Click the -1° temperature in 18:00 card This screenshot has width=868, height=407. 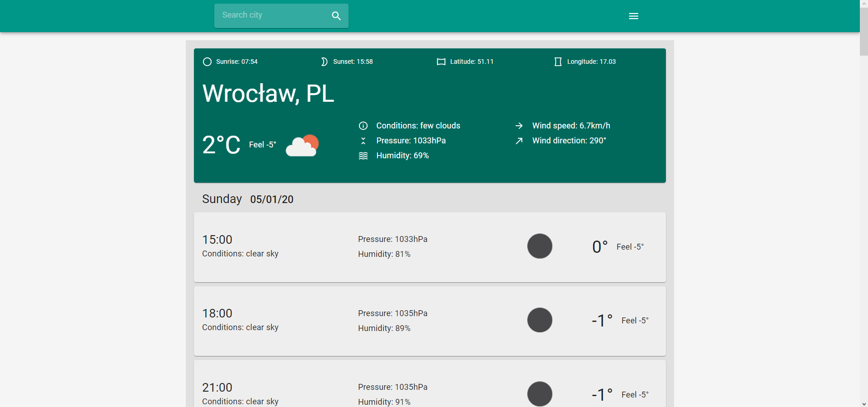tap(602, 321)
